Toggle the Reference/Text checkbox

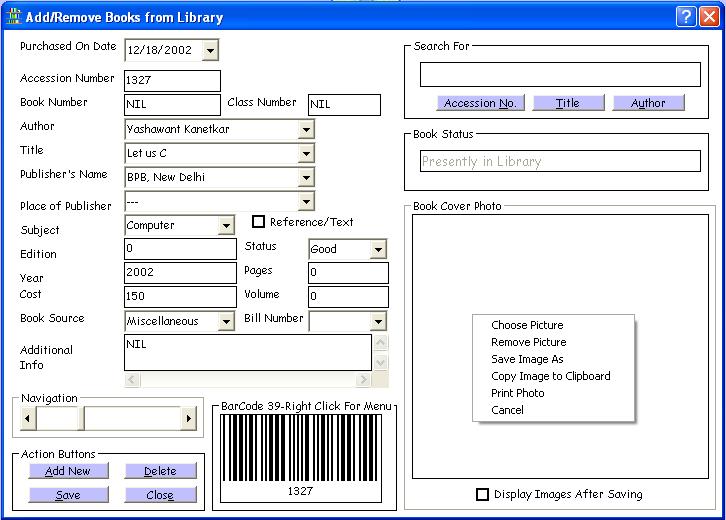click(258, 222)
